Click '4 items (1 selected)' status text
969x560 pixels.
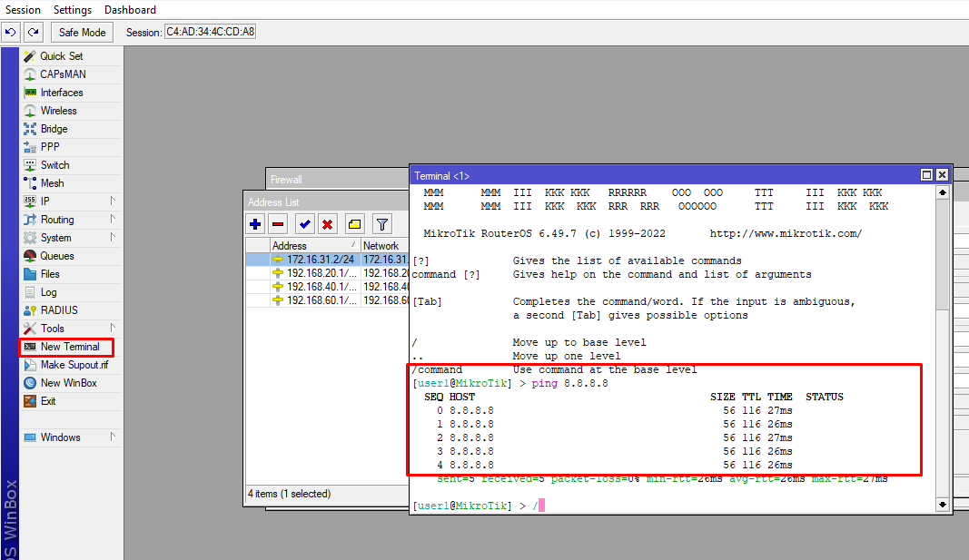pos(289,494)
